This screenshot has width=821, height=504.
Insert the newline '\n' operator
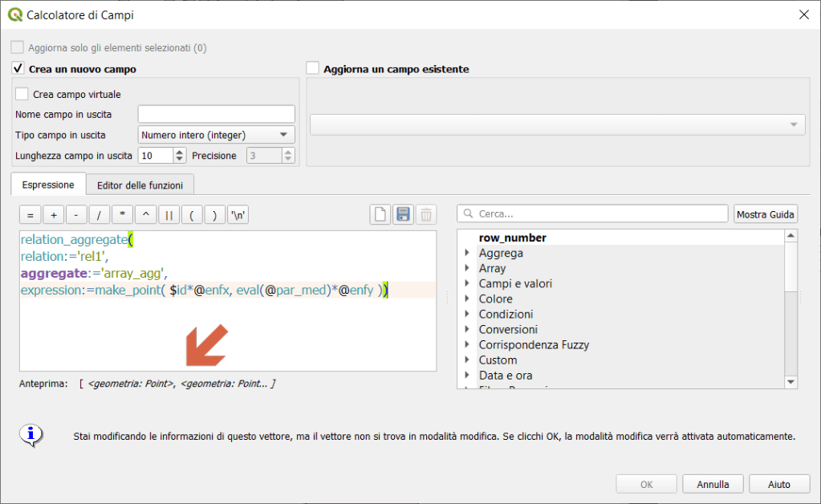coord(238,215)
